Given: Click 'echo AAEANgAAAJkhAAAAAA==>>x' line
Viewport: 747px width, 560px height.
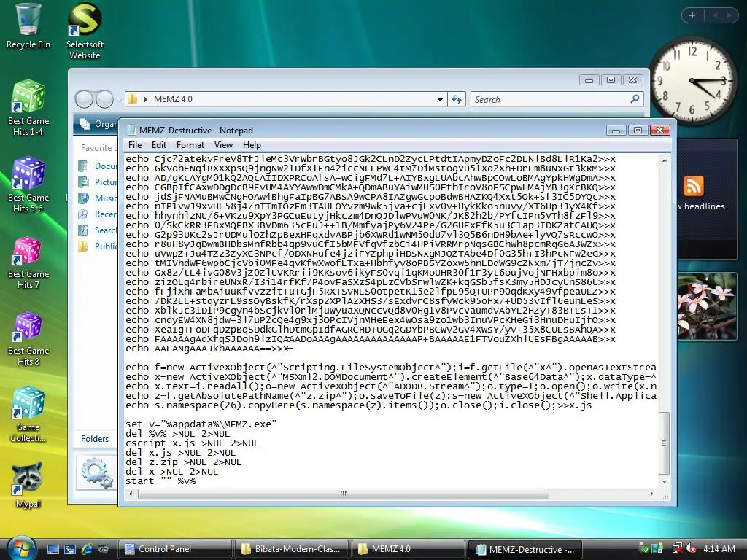Looking at the screenshot, I should point(207,348).
